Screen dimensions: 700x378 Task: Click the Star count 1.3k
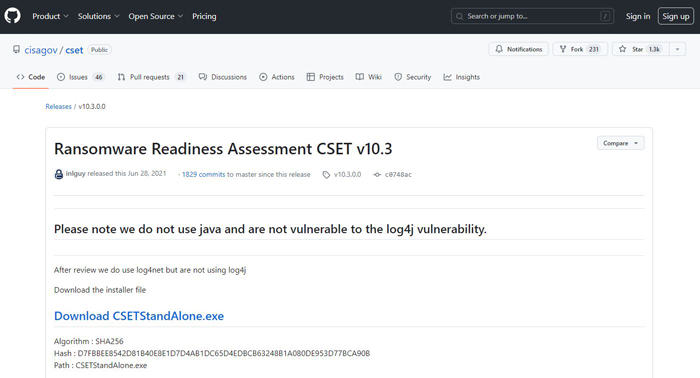click(654, 49)
